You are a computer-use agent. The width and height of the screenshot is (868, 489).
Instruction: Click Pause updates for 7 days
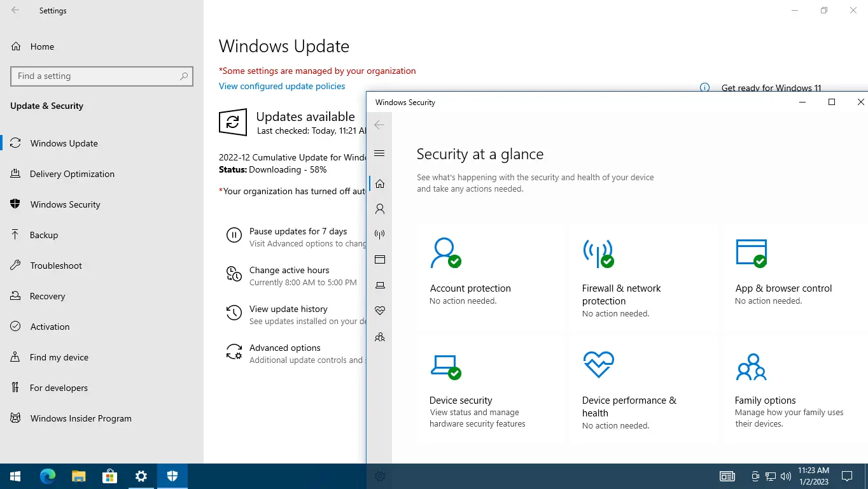pyautogui.click(x=298, y=231)
